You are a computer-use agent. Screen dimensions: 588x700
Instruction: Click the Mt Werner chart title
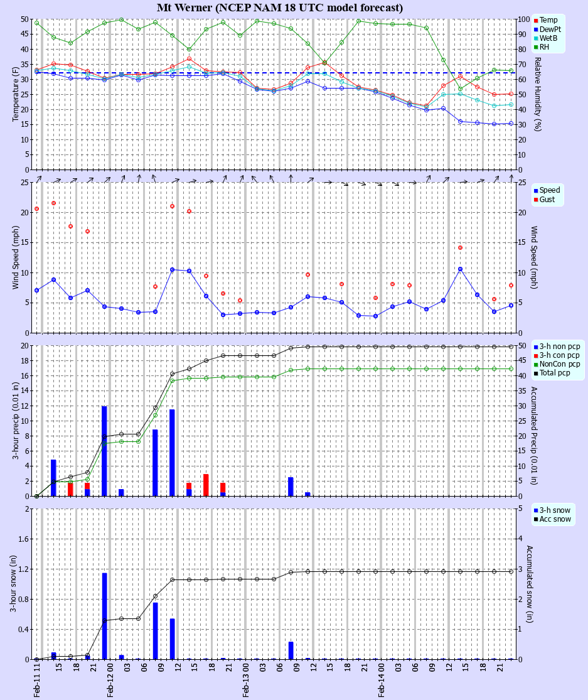click(280, 8)
